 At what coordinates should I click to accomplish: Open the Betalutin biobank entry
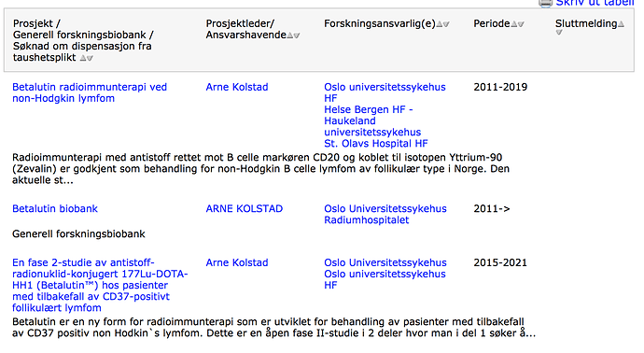55,209
